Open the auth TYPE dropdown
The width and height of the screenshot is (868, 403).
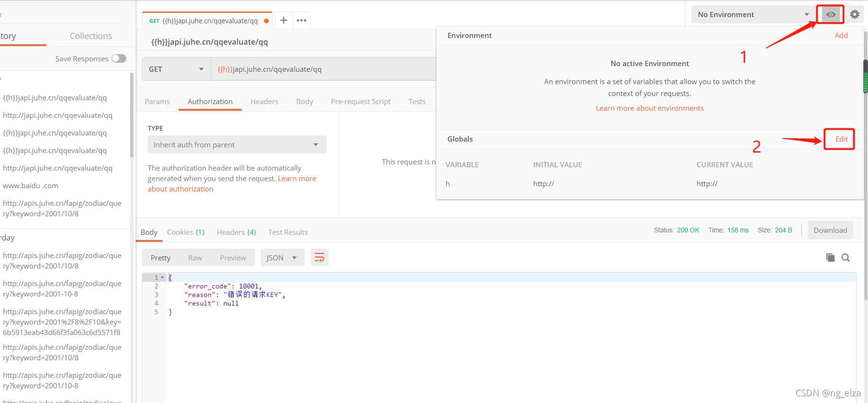coord(237,144)
